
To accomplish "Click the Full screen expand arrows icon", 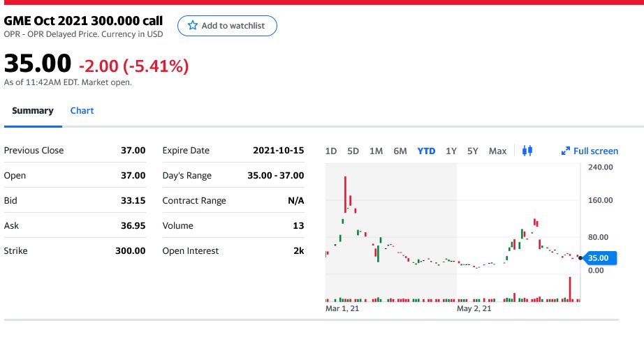I will coord(566,151).
